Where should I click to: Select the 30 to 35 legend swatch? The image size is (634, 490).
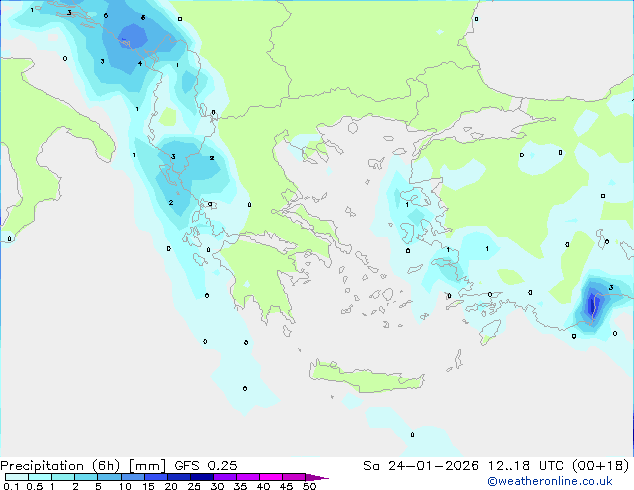pyautogui.click(x=225, y=477)
